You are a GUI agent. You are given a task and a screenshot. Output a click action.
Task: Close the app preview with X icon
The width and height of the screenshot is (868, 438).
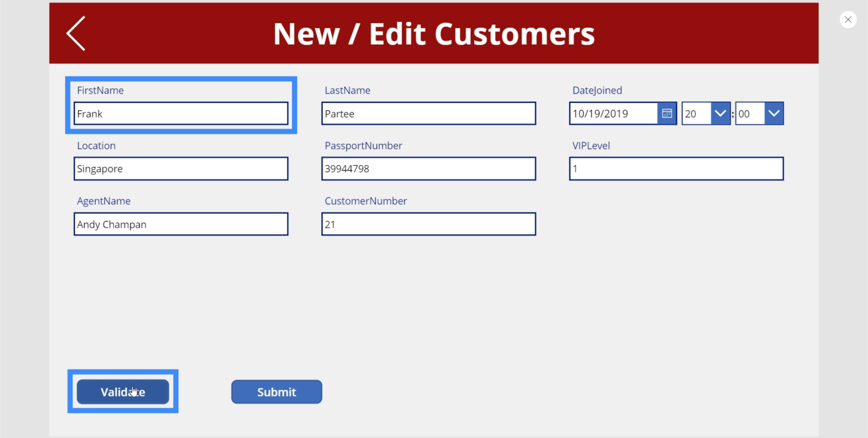[848, 20]
